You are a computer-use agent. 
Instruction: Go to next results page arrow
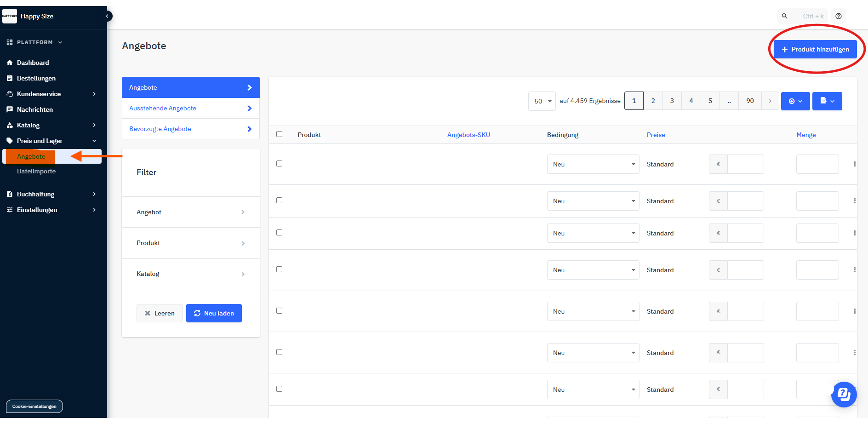coord(770,101)
